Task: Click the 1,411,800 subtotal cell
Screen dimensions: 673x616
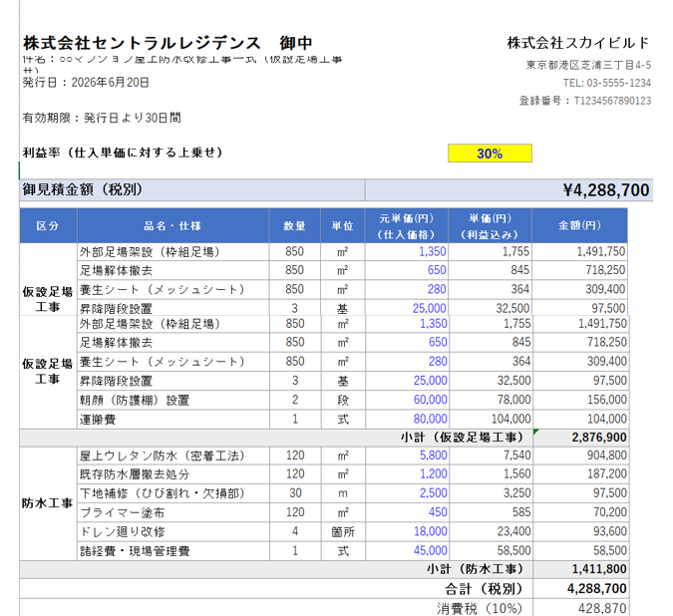Action: coord(581,569)
